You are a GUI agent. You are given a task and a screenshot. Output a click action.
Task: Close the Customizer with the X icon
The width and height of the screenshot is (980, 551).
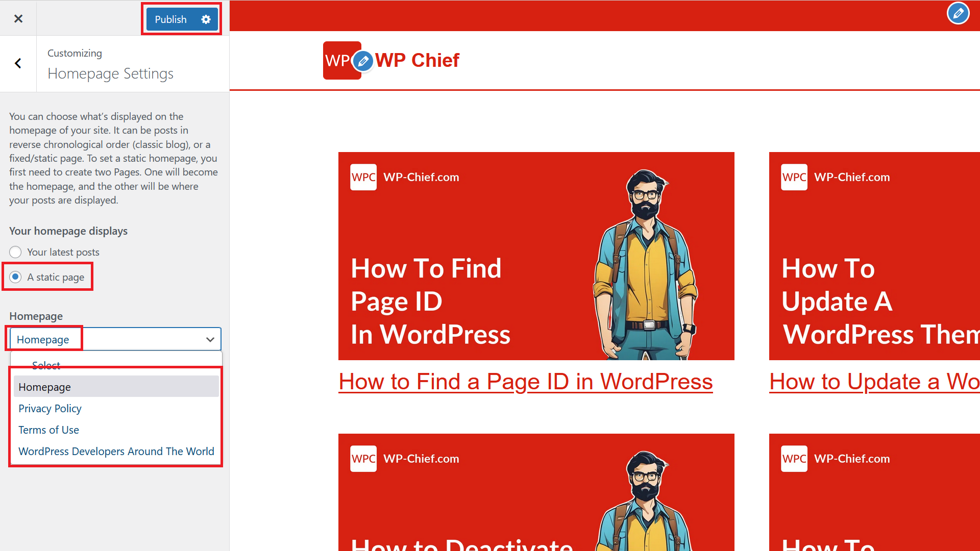(x=18, y=19)
